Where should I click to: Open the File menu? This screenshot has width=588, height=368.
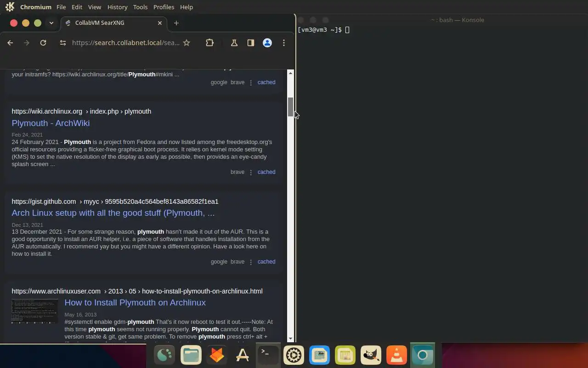[61, 7]
